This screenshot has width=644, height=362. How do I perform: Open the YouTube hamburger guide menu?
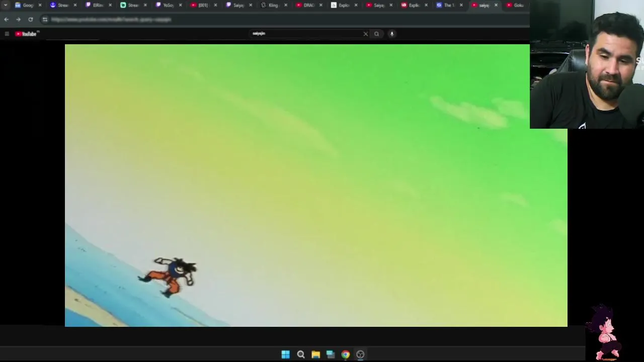coord(7,34)
